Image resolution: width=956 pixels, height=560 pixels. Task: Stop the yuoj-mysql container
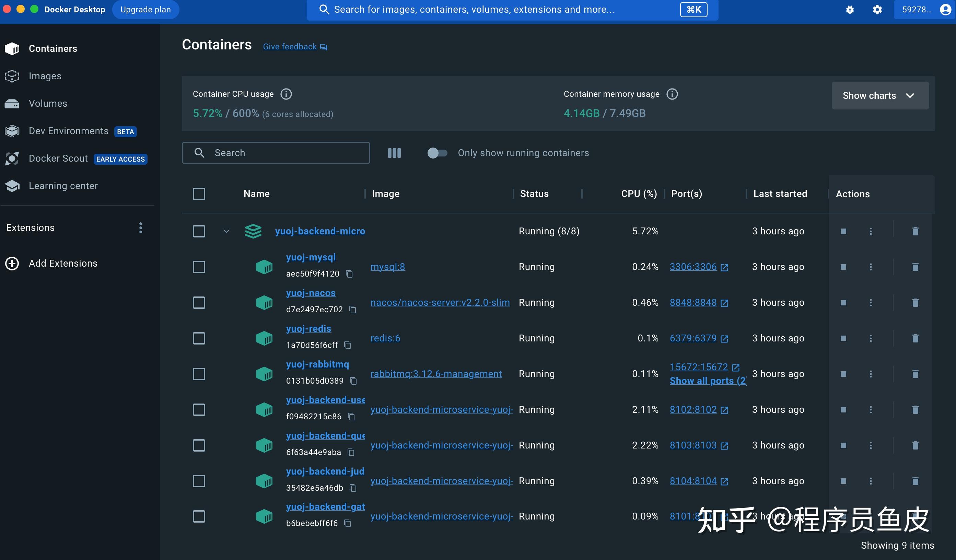pos(843,267)
